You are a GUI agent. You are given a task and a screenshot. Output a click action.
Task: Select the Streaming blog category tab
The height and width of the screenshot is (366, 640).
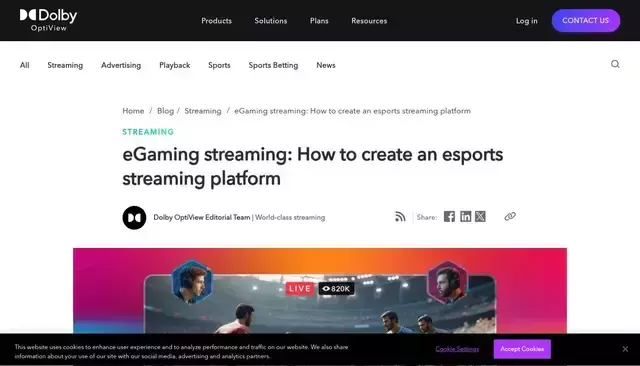[x=65, y=65]
